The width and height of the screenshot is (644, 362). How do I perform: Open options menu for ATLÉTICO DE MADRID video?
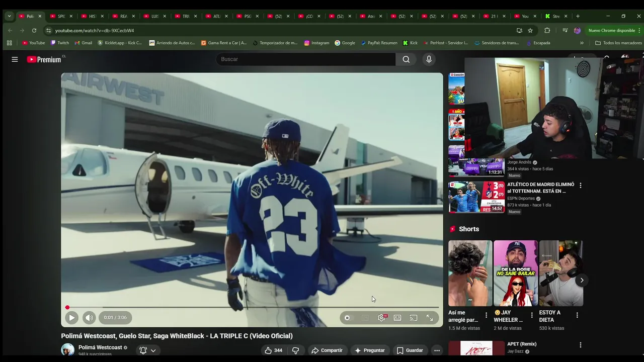click(581, 186)
